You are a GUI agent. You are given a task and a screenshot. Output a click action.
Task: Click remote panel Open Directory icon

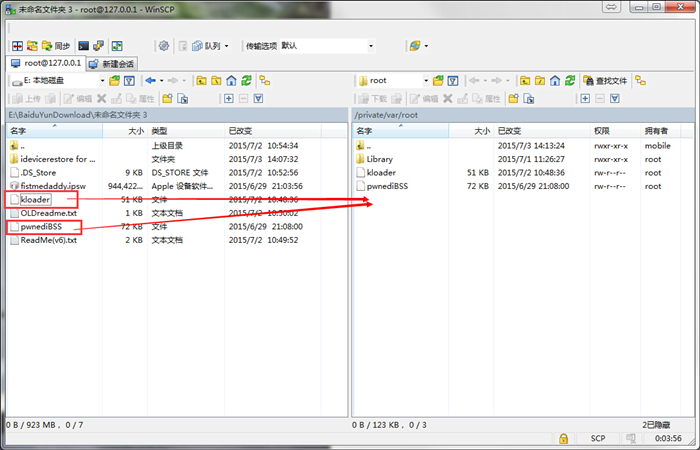click(x=438, y=81)
